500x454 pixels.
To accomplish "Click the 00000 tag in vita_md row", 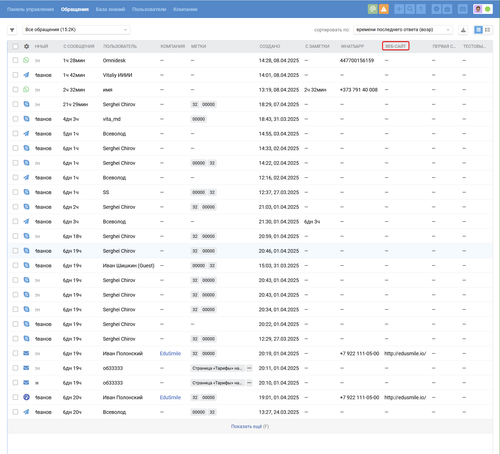I will click(199, 119).
